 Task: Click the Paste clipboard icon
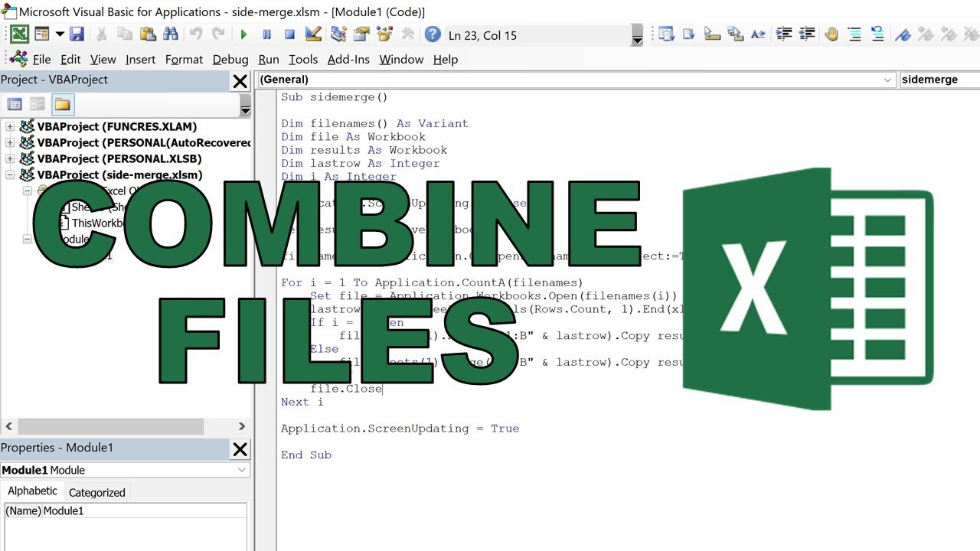click(x=148, y=34)
